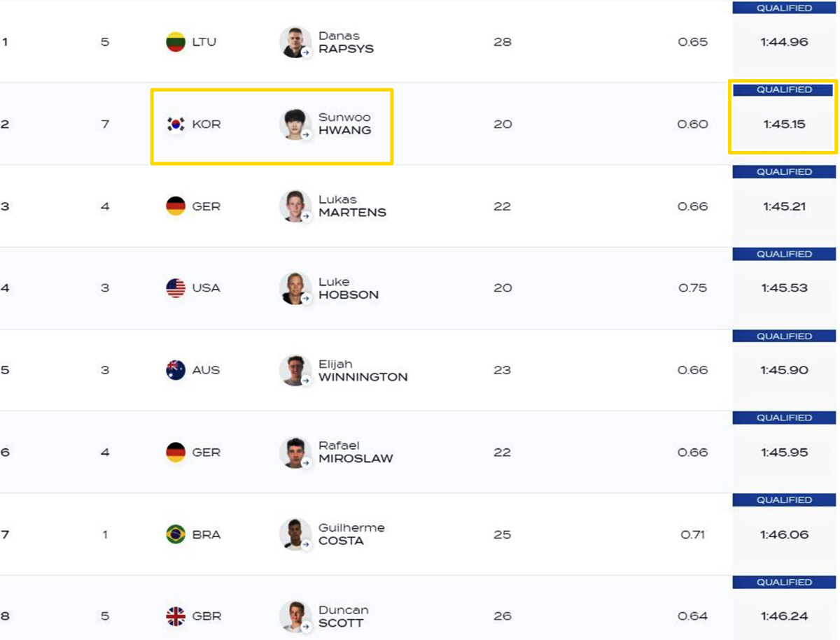The image size is (840, 640).
Task: Click the Germany flag beside Rafael Miroslaw
Action: pyautogui.click(x=176, y=452)
